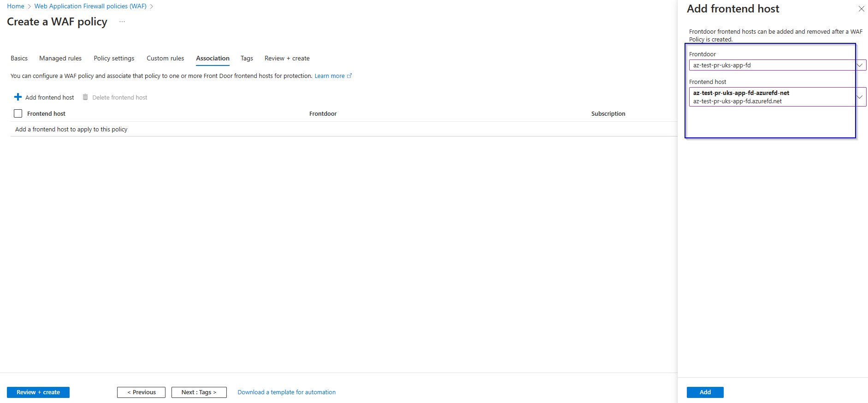Image resolution: width=868 pixels, height=403 pixels.
Task: Open the Custom rules tab
Action: (x=165, y=58)
